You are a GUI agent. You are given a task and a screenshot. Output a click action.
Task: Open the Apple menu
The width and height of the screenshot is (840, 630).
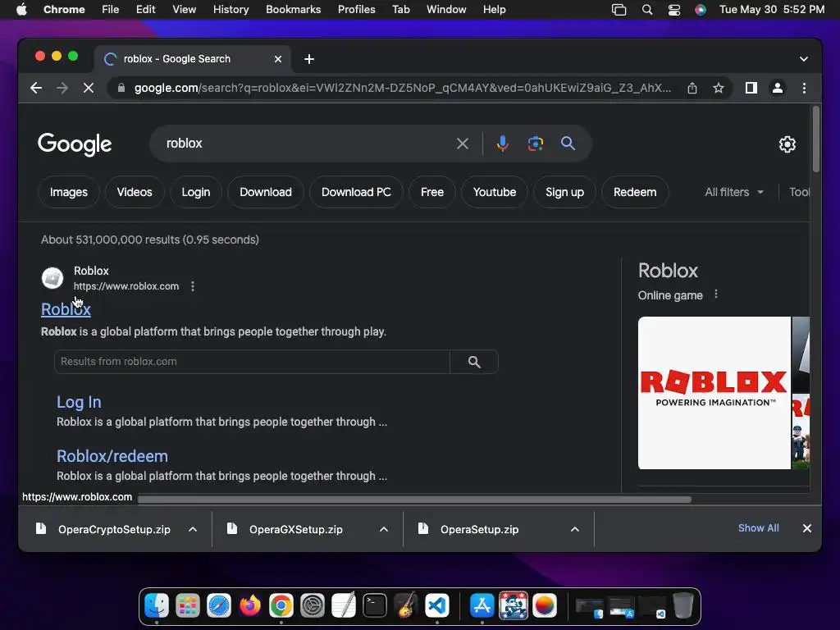[x=21, y=10]
